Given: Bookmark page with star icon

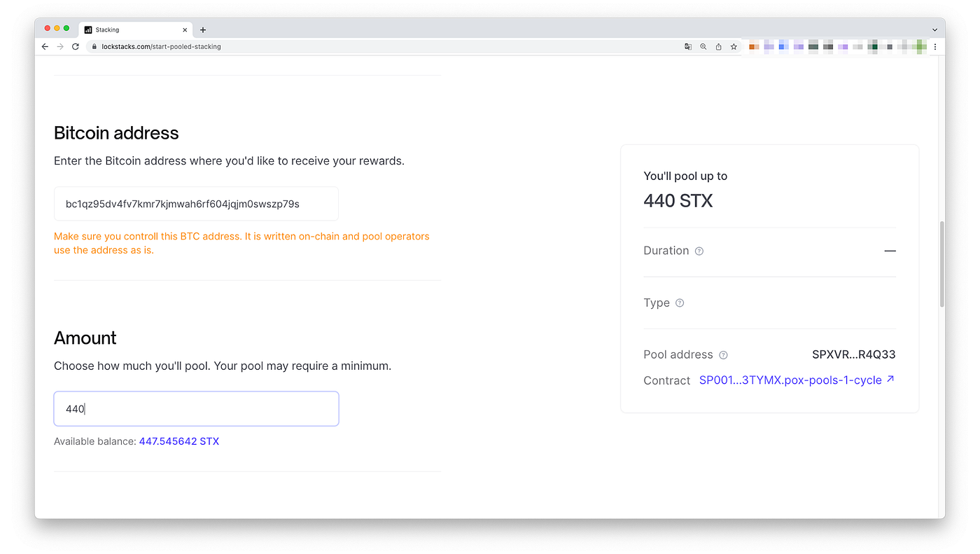Looking at the screenshot, I should coord(734,47).
